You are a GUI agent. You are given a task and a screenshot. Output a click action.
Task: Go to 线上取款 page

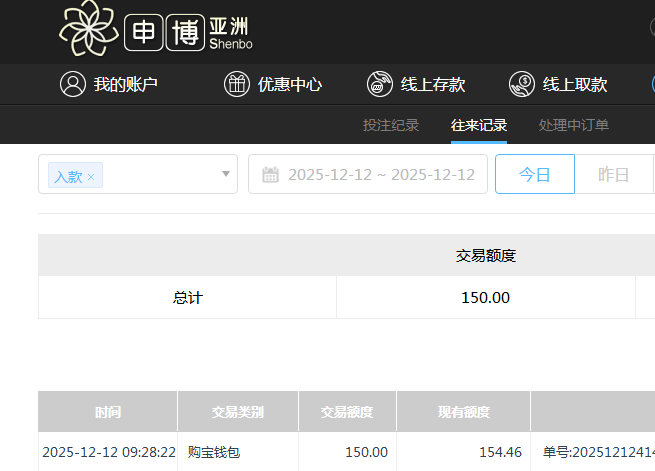click(x=558, y=84)
